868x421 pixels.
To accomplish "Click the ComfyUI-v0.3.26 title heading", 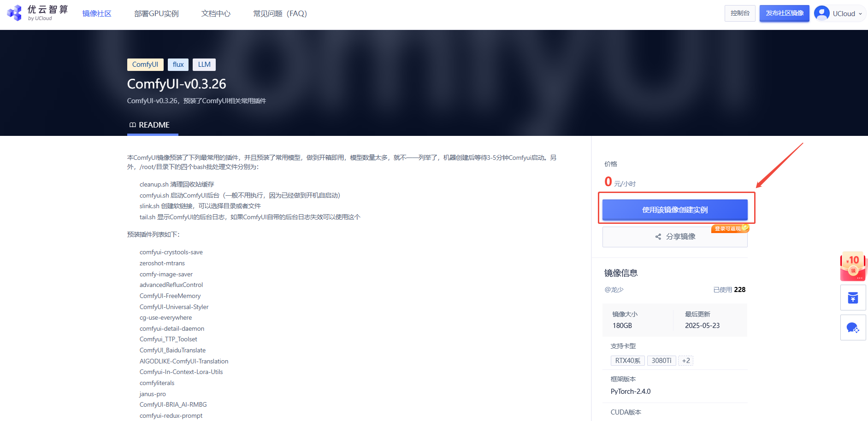I will 177,84.
